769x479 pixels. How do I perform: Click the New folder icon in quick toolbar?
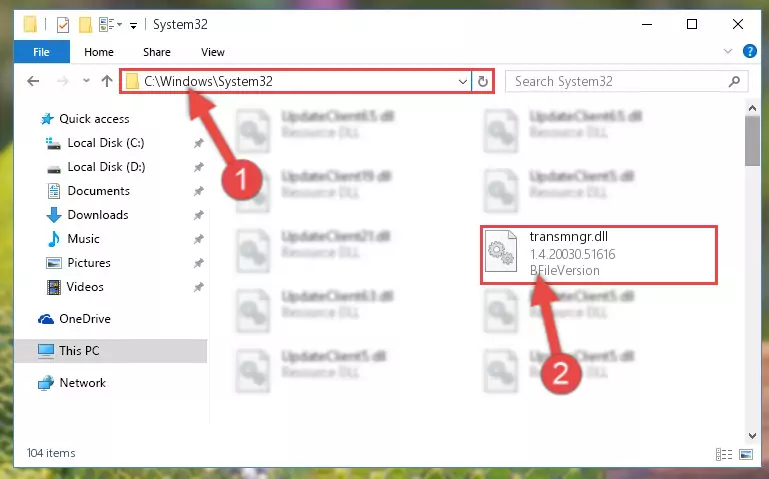[85, 25]
